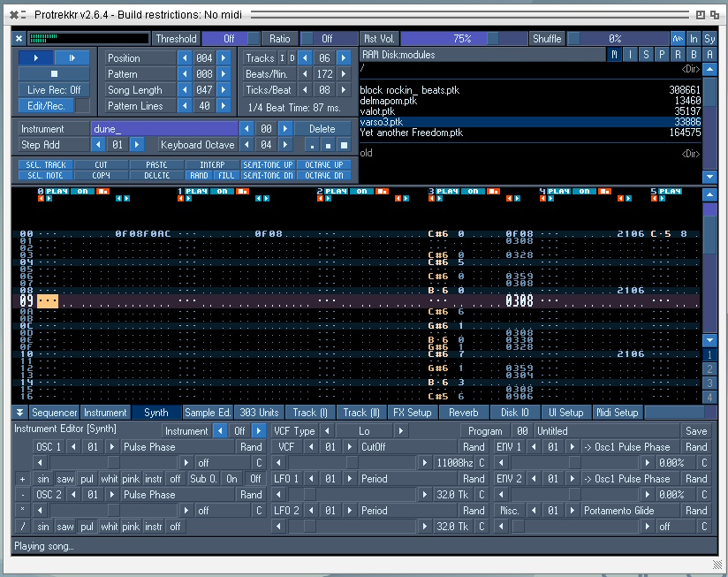Open the Reverb tab
The image size is (728, 577).
point(463,413)
